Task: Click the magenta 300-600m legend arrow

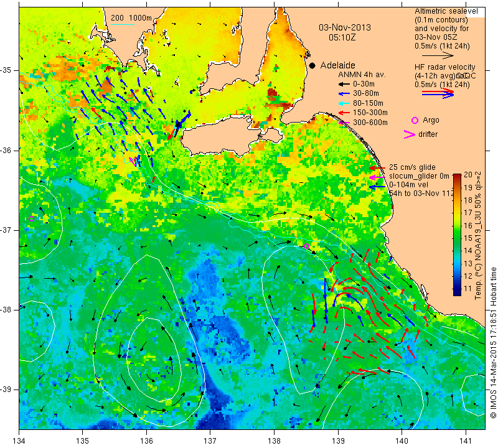Action: pyautogui.click(x=344, y=123)
